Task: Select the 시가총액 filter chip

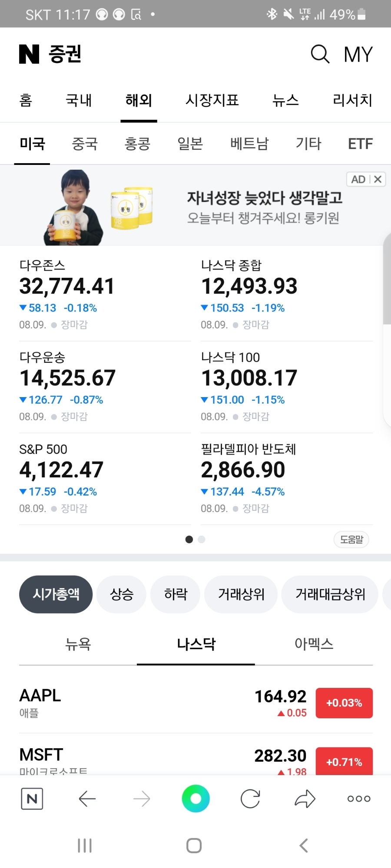Action: (56, 594)
